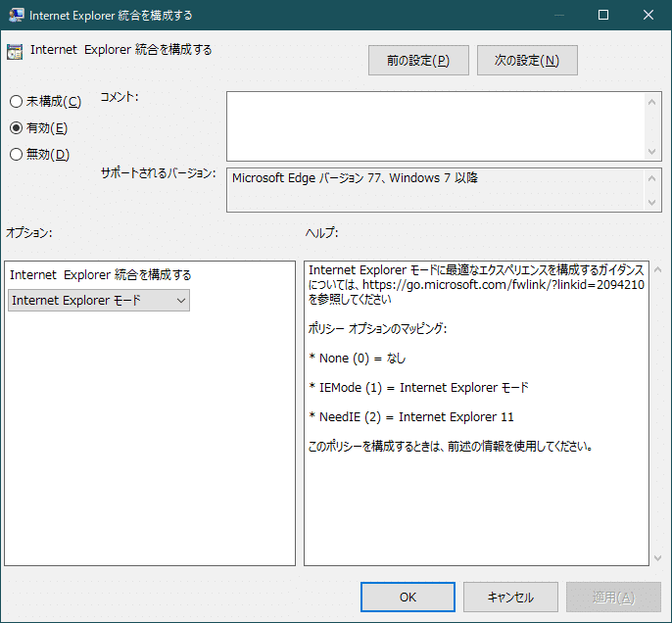The height and width of the screenshot is (623, 672).
Task: Click the 'None (0) = なし' help line
Action: coord(357,359)
